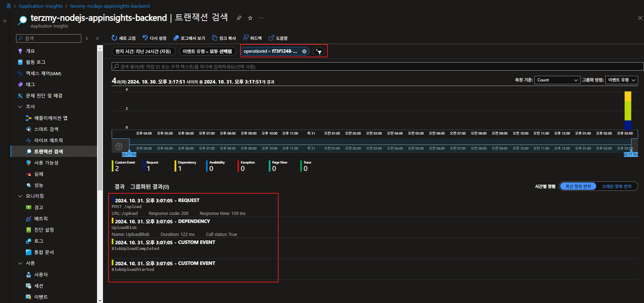Open the more options ellipsis in title

261,18
